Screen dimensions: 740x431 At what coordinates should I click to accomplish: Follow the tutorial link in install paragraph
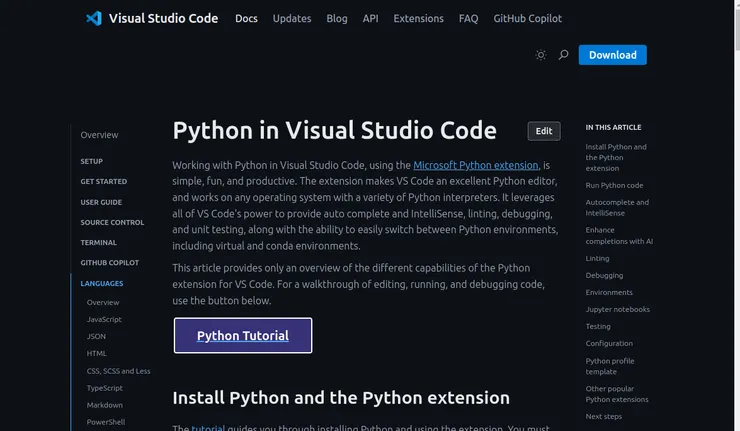tap(208, 428)
